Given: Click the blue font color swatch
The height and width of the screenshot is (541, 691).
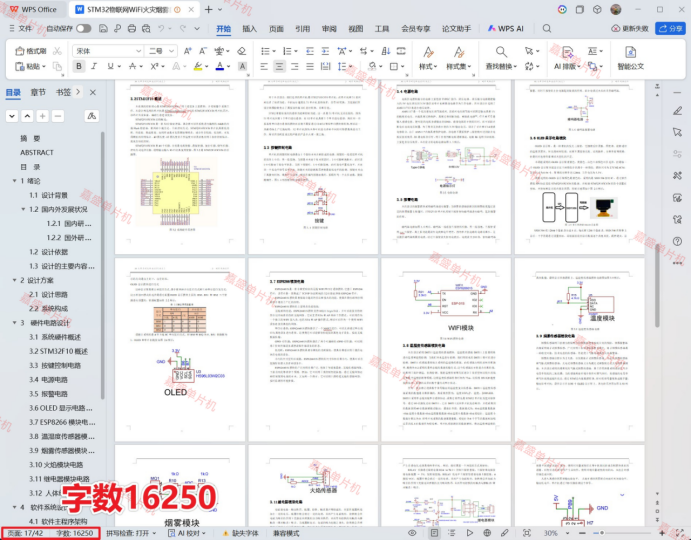Looking at the screenshot, I should tap(219, 66).
